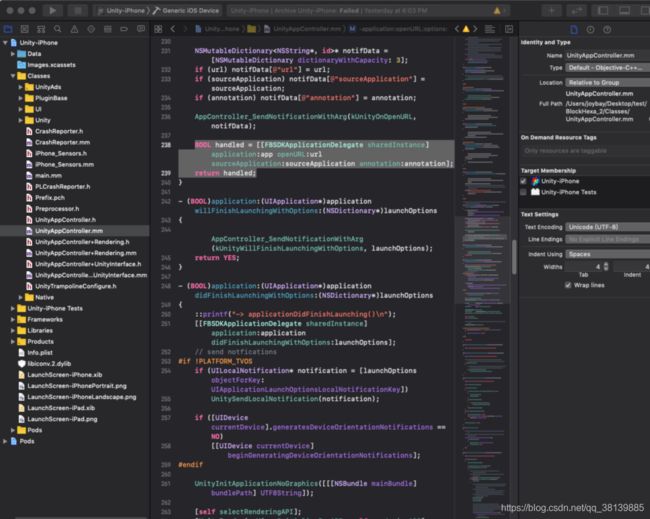The width and height of the screenshot is (650, 519).
Task: Click the Name field UnityAppController.mm
Action: [x=608, y=56]
